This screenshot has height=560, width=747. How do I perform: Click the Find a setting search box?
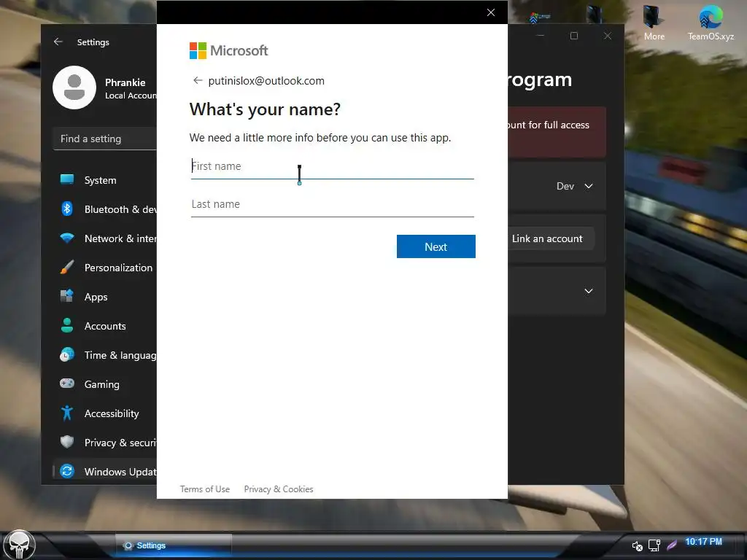click(105, 139)
